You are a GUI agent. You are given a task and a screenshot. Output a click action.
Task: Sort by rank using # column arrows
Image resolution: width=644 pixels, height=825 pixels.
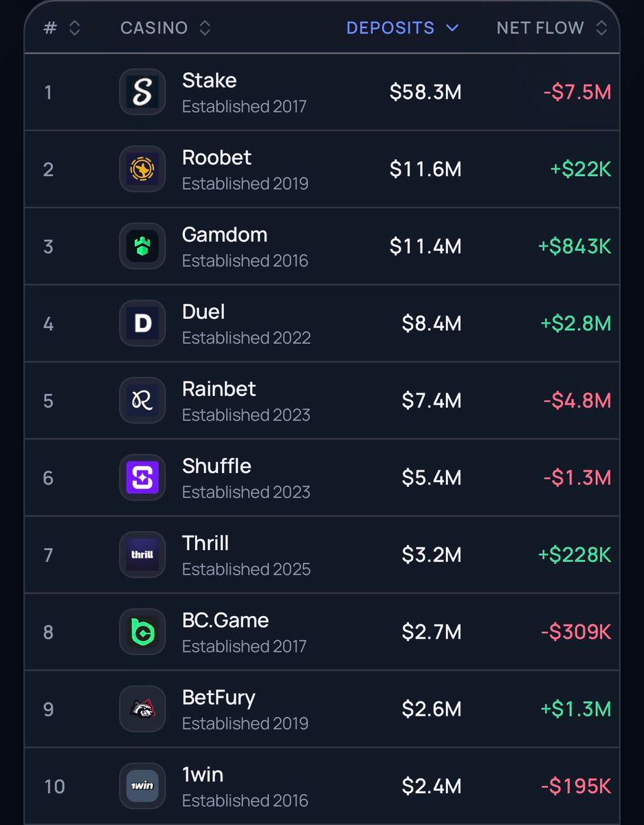(75, 28)
